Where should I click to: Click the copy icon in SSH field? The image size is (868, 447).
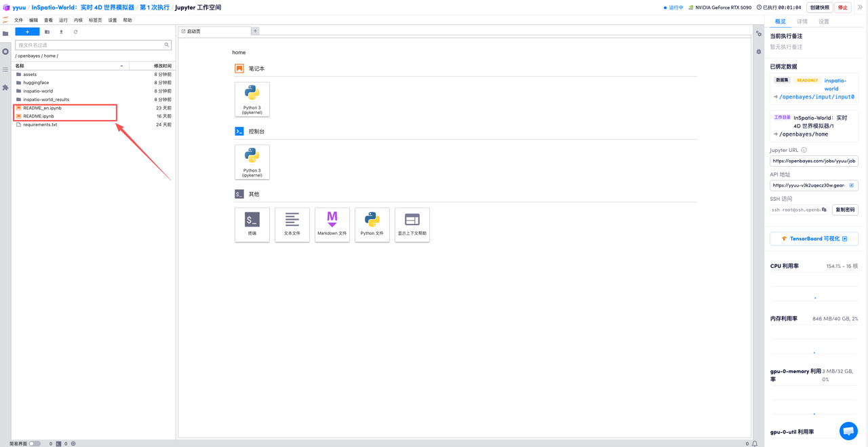coord(824,210)
